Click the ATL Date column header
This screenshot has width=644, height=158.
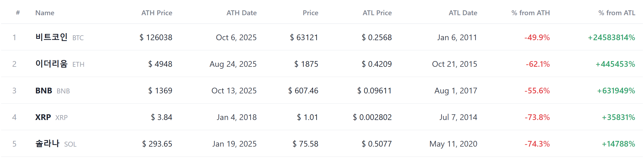coord(463,13)
